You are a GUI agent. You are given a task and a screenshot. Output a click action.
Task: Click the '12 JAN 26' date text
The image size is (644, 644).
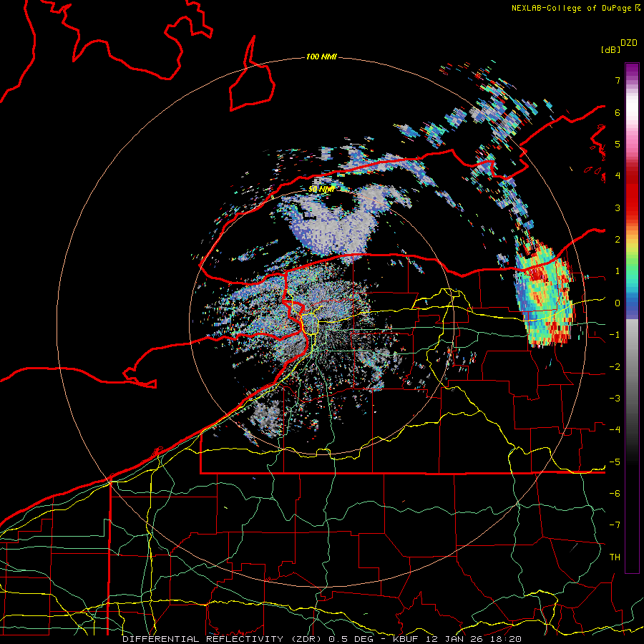pos(456,639)
